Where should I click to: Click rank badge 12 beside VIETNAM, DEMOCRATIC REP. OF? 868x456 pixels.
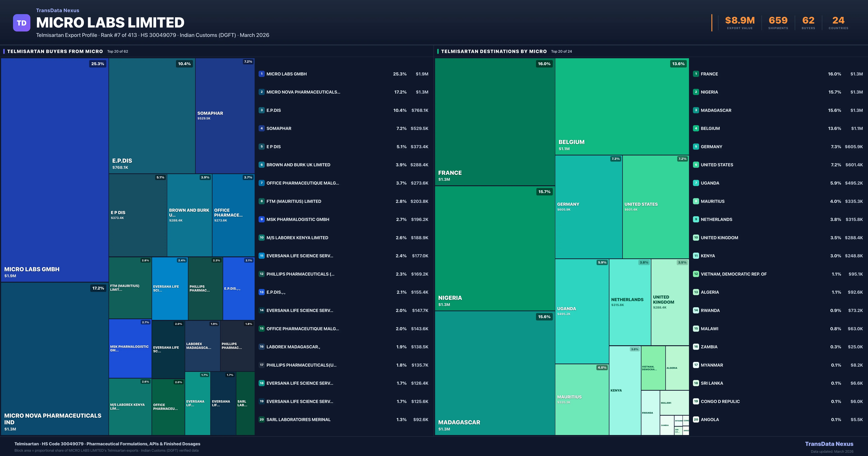click(x=696, y=274)
